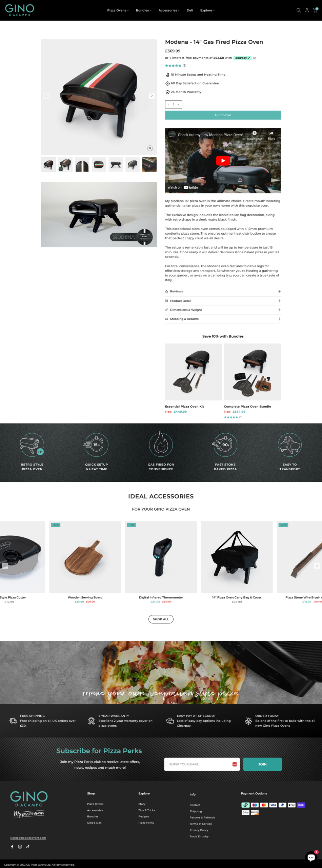The width and height of the screenshot is (322, 868).
Task: Visit the Facebook page icon
Action: point(12,846)
